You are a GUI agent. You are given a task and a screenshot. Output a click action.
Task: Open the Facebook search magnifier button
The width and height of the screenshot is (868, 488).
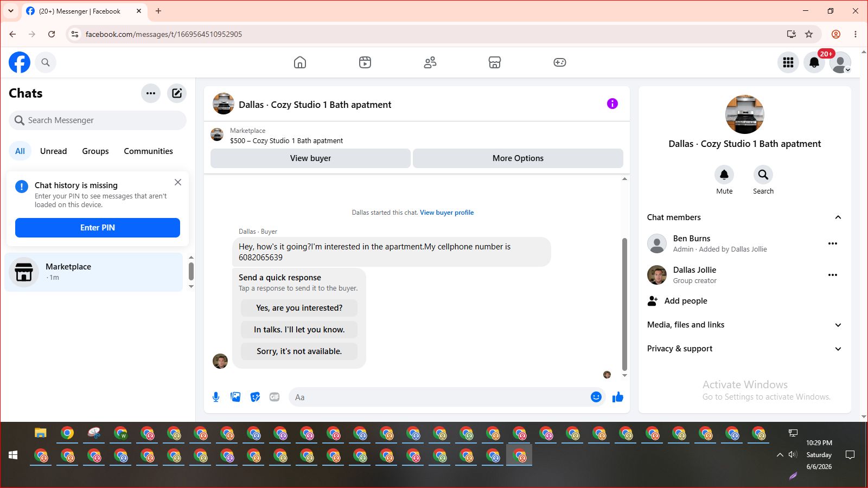pos(46,62)
